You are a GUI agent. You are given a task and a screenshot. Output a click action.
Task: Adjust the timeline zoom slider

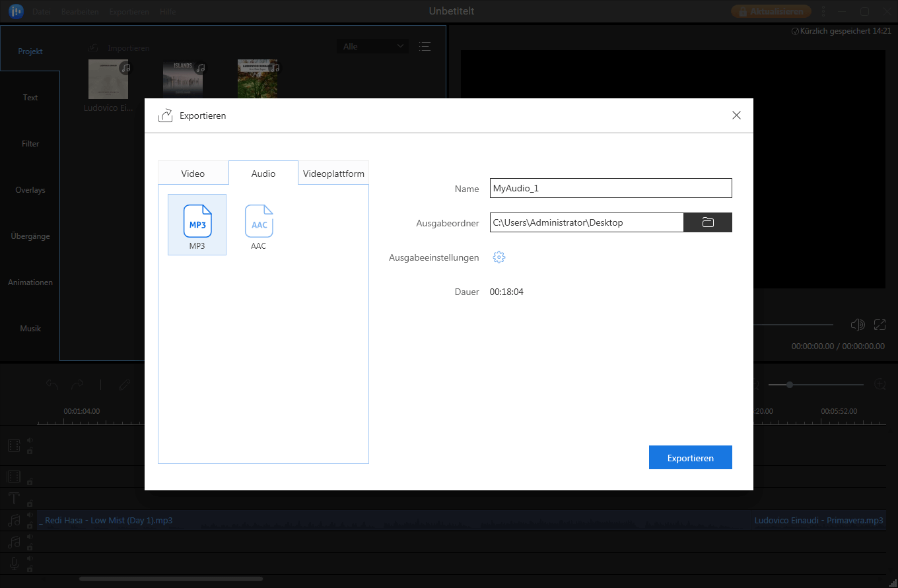coord(790,385)
